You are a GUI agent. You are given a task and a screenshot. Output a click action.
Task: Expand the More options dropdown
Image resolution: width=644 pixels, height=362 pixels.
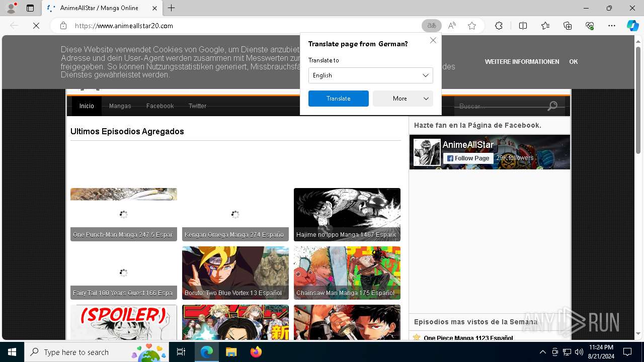[x=403, y=99]
